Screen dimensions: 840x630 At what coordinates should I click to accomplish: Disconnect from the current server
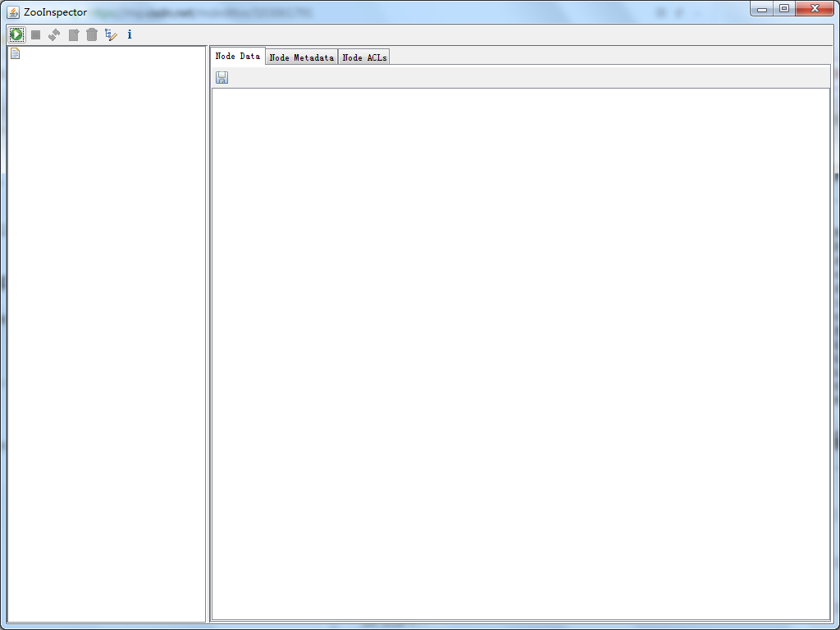35,34
